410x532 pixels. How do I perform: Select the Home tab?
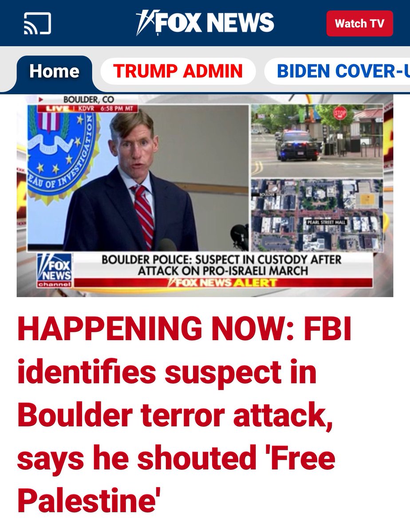coord(55,71)
